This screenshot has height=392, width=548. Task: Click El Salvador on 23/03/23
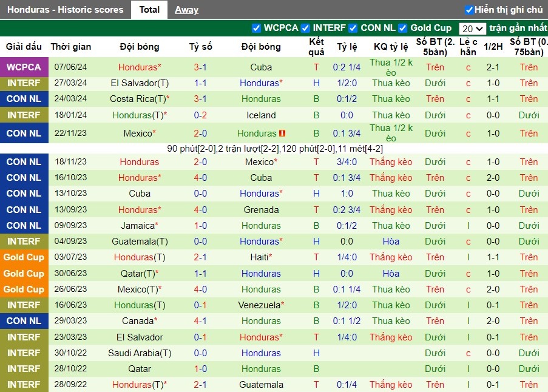[140, 337]
